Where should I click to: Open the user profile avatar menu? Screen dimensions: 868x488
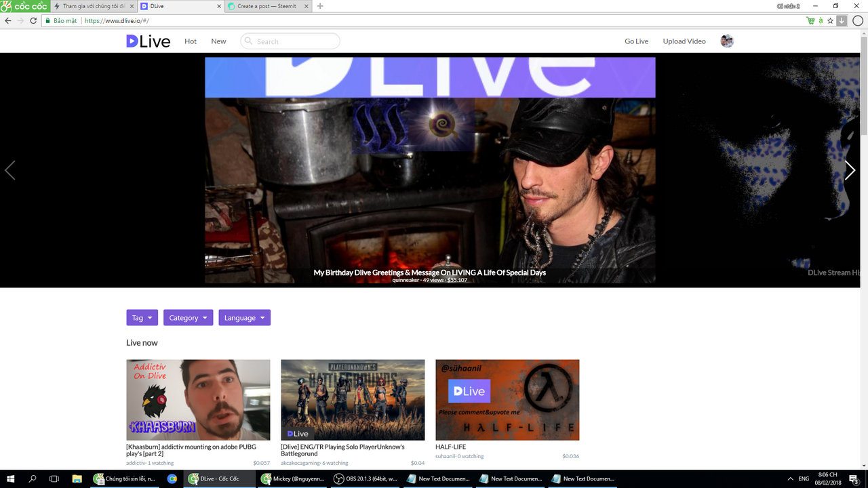coord(727,41)
